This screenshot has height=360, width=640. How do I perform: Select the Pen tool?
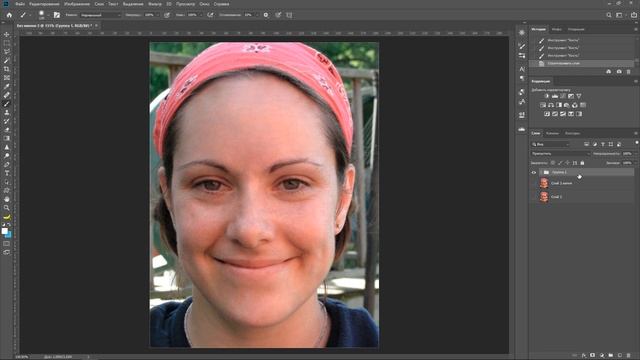[x=7, y=164]
